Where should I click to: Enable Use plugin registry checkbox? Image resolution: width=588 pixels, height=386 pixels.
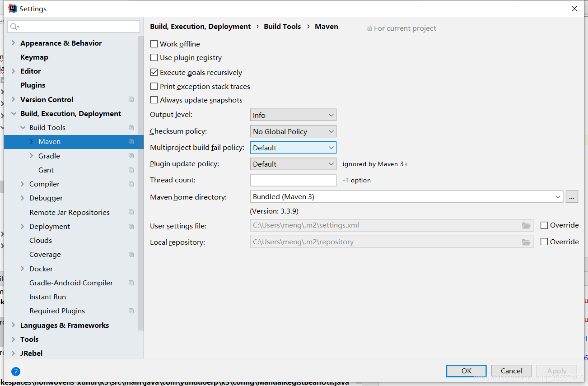[154, 57]
